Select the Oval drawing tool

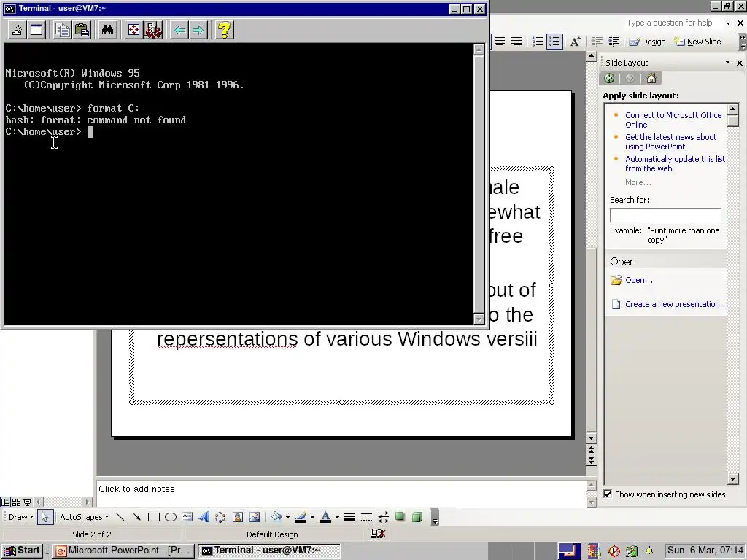[x=171, y=517]
